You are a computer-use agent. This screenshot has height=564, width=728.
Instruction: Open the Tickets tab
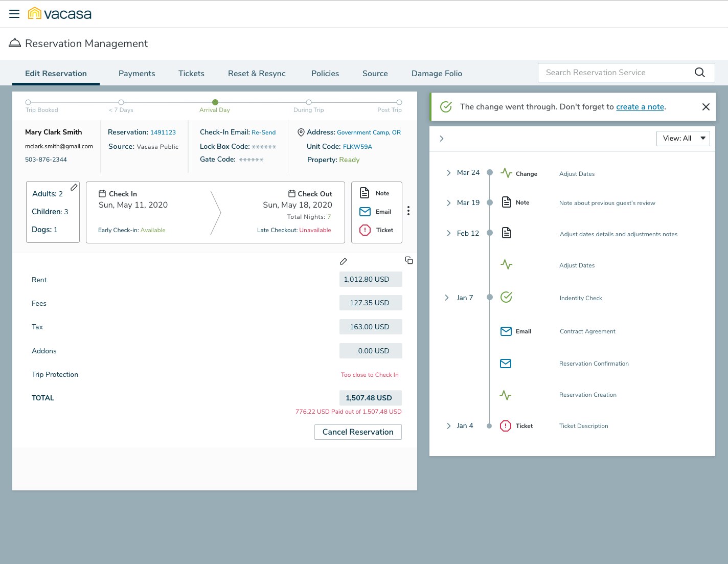coord(191,74)
